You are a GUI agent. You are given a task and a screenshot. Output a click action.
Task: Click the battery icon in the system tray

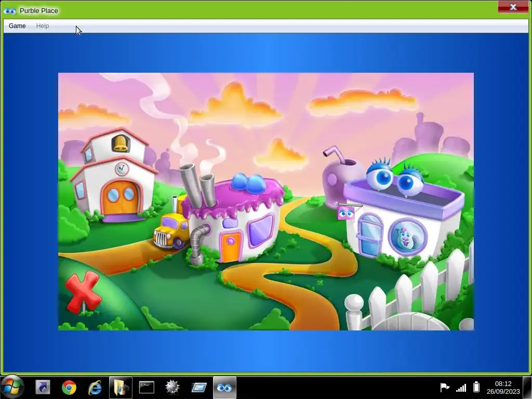tap(476, 387)
